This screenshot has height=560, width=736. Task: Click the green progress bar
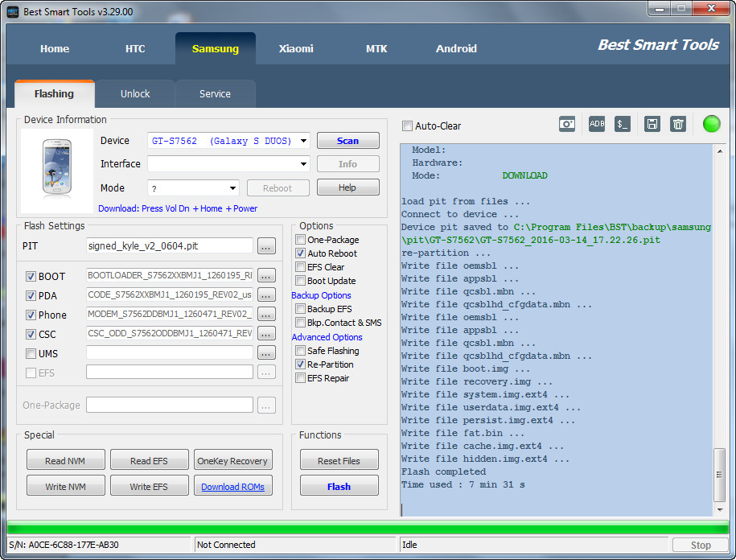coord(368,527)
